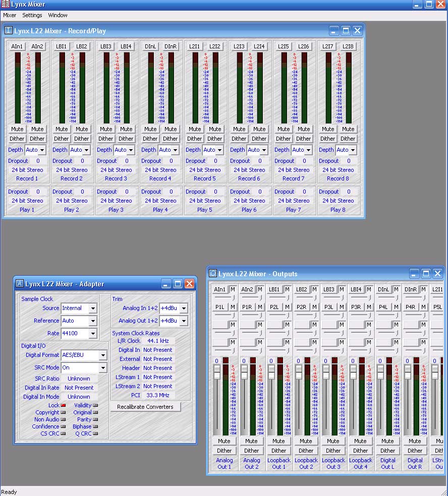Click the Play 7 label

tap(293, 210)
